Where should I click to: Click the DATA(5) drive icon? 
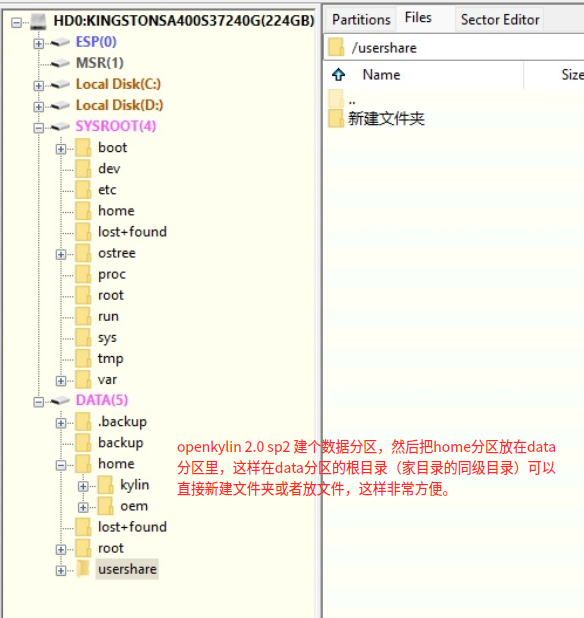click(x=60, y=401)
